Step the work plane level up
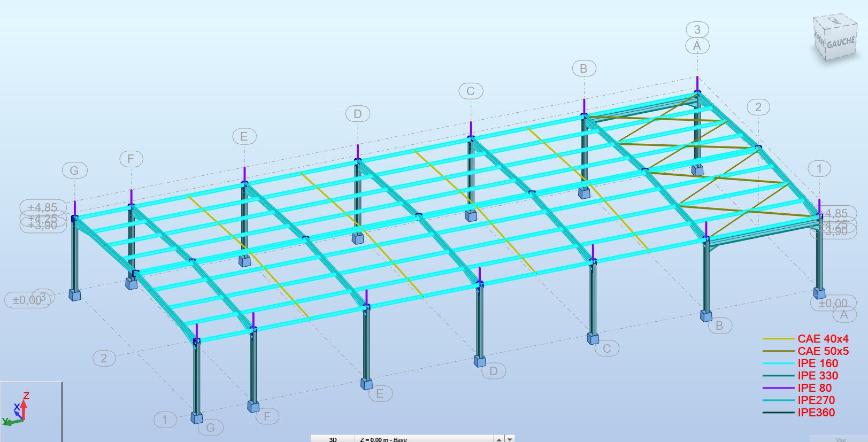Image resolution: width=868 pixels, height=442 pixels. tap(499, 439)
